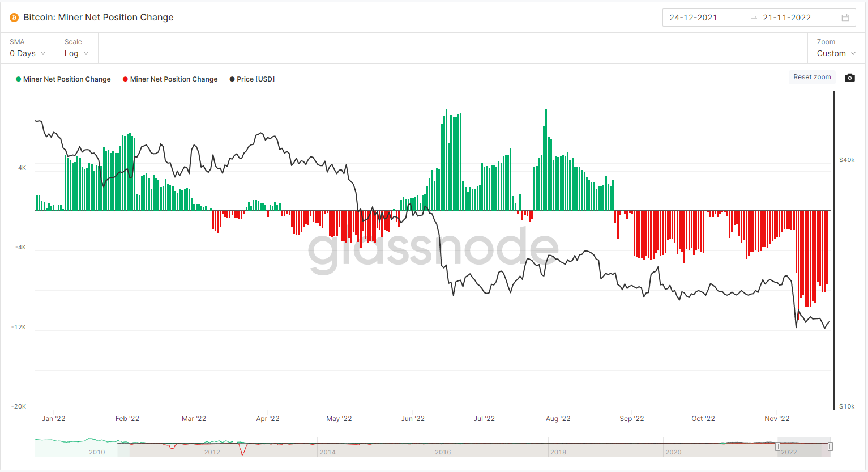Click the Jan '22 axis label

tap(54, 419)
